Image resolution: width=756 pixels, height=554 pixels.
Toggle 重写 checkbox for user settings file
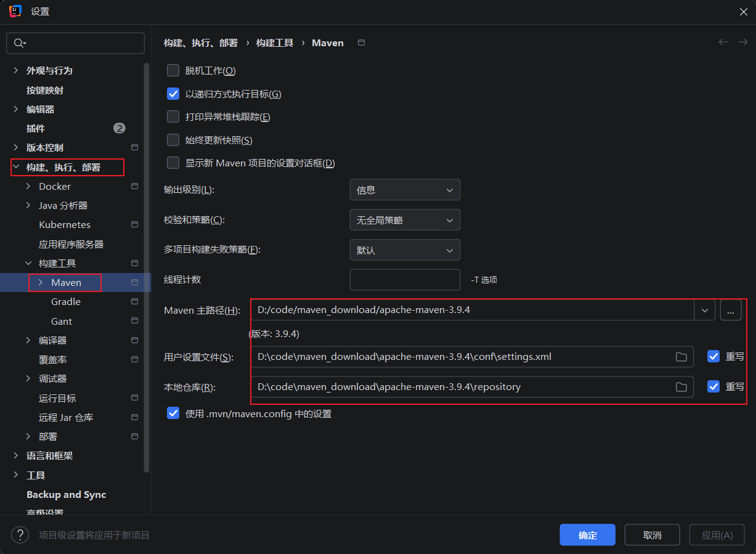[x=713, y=356]
